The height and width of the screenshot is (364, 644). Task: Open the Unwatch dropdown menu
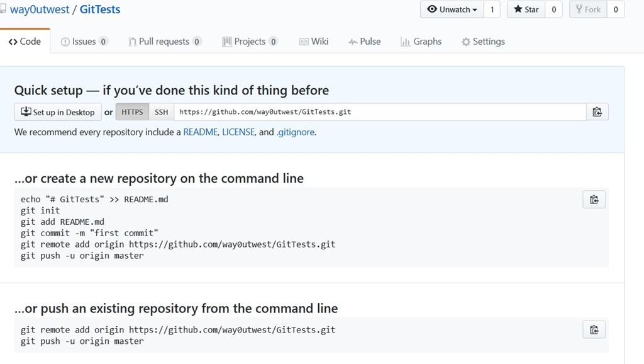pos(452,9)
